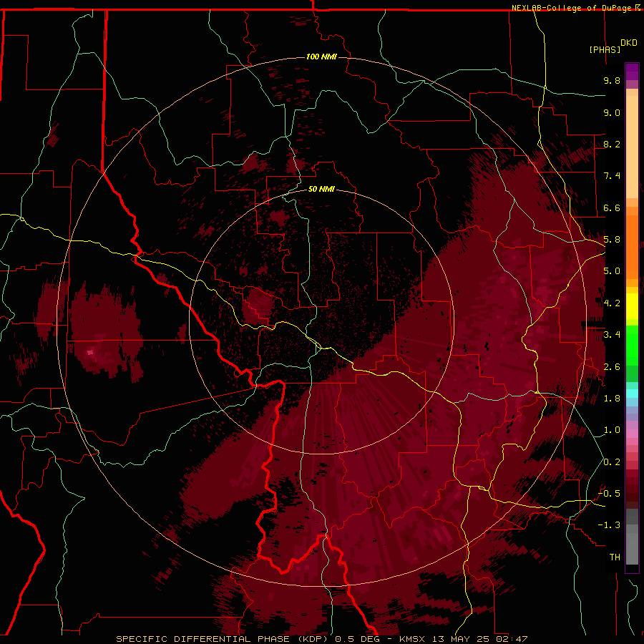644x644 pixels.
Task: Pick the yellow segment of the color bar
Action: coord(632,306)
